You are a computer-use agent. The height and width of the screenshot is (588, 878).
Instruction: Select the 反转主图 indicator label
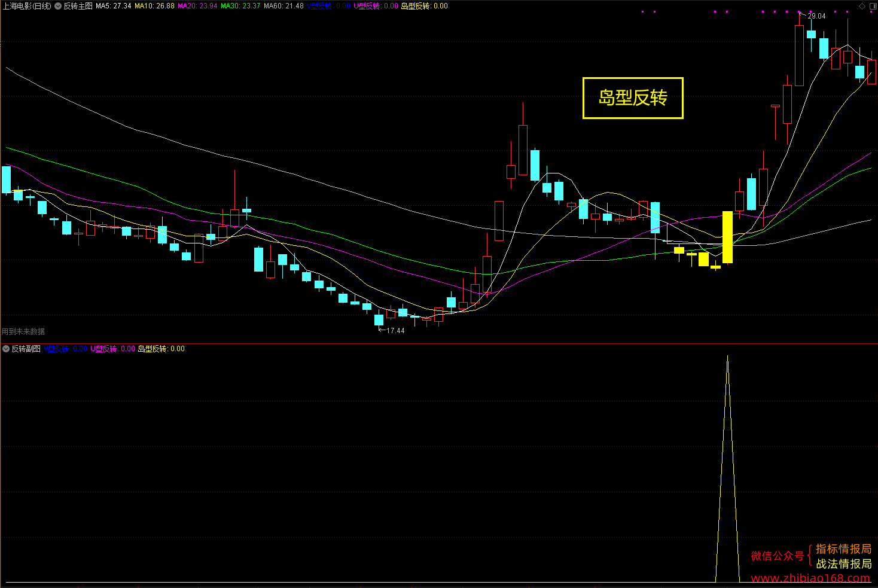(x=78, y=6)
